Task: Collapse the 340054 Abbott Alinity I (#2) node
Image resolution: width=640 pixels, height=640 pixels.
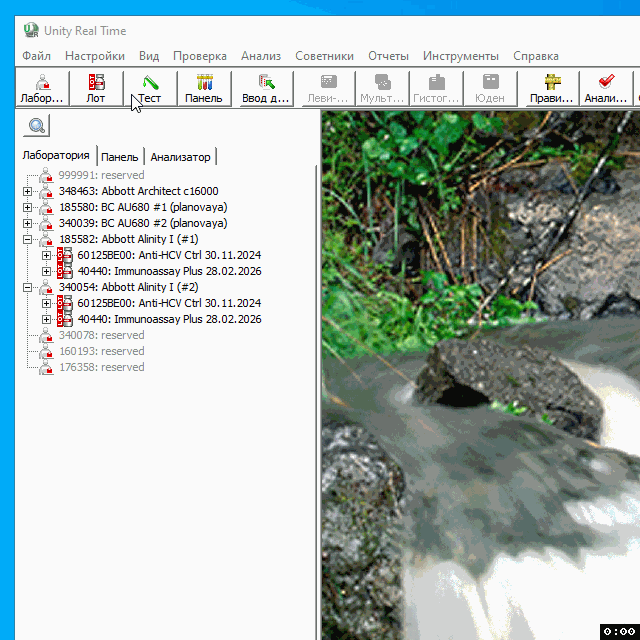Action: click(28, 287)
